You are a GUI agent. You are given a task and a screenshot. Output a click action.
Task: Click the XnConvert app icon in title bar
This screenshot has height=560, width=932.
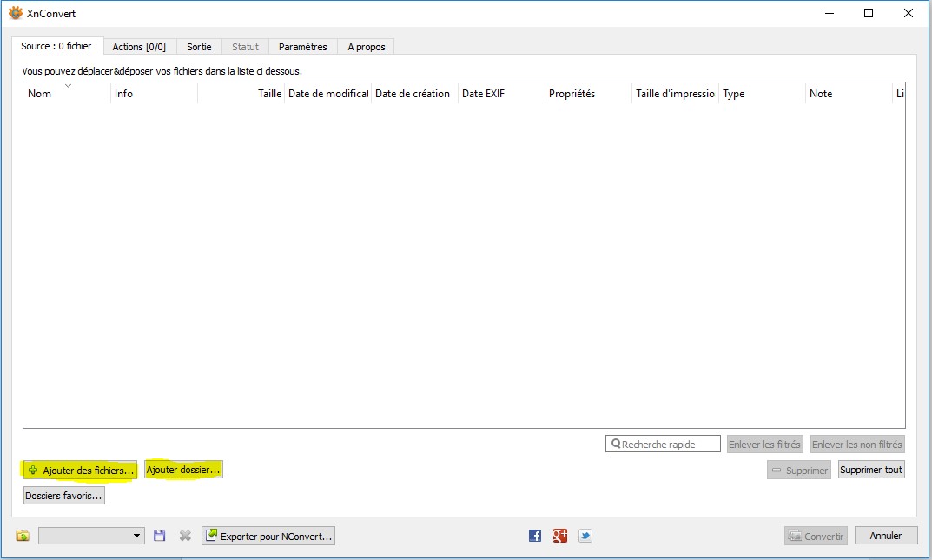[15, 13]
